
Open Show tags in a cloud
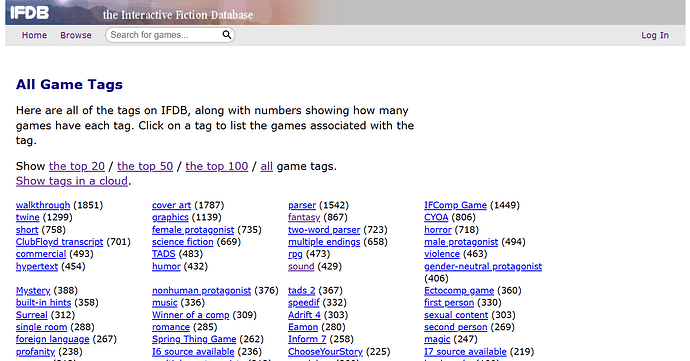(x=72, y=181)
